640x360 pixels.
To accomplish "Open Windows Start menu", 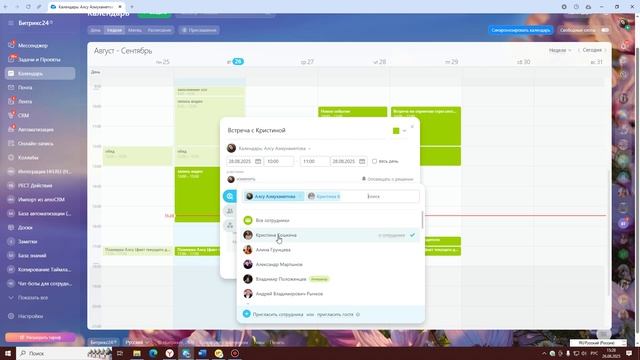I will tap(8, 353).
